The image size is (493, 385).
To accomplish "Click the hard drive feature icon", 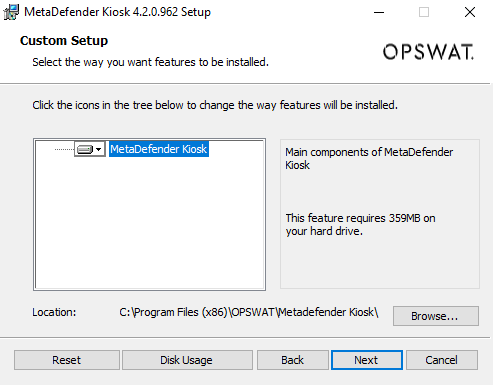I will (85, 149).
